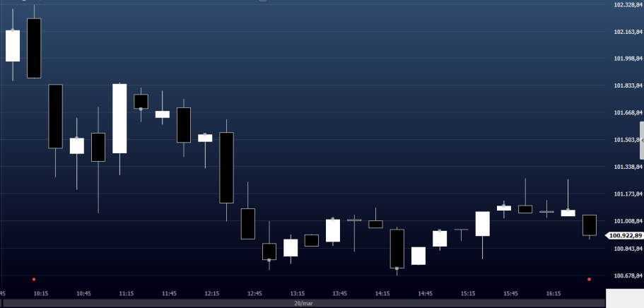Click the first white candle at far left

[13, 46]
